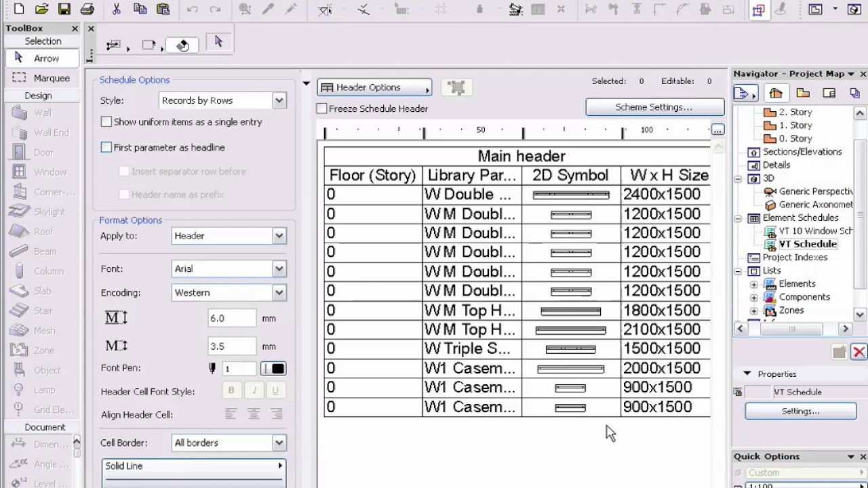Select the 2. Story item in Navigator
Viewport: 868px width, 488px height.
click(x=795, y=113)
